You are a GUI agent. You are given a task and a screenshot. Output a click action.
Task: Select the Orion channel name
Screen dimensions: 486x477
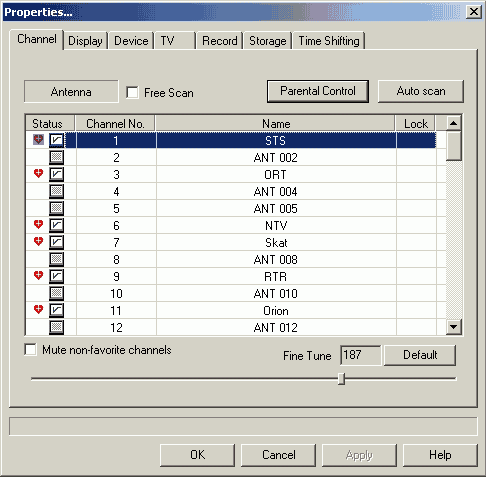click(x=276, y=310)
